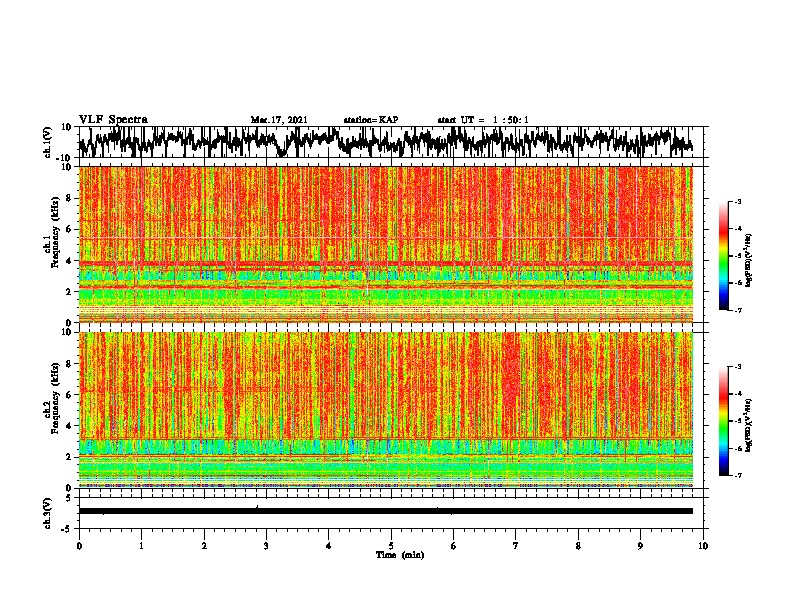Screen dimensions: 792x612
Task: Click the ch.2 spectrogram panel
Action: click(385, 410)
